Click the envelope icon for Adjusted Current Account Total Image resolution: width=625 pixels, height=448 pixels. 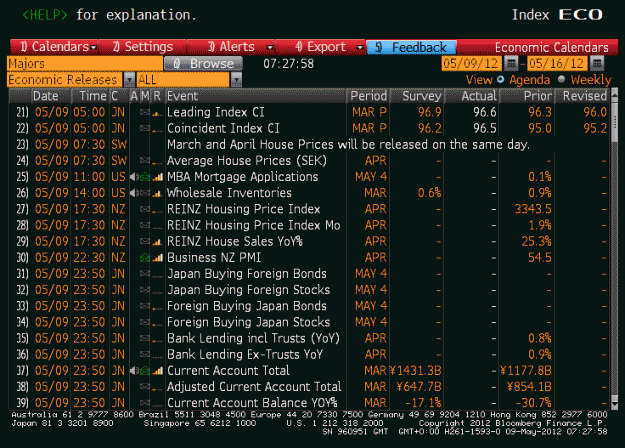145,387
